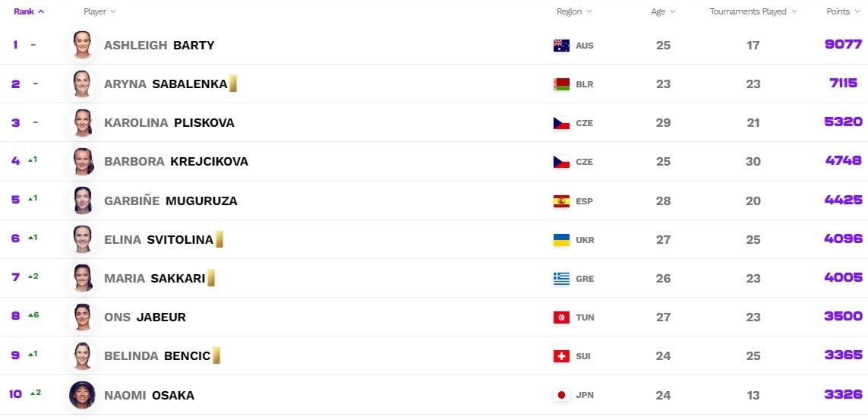This screenshot has height=420, width=868.
Task: Sort by the Player column header
Action: (99, 11)
